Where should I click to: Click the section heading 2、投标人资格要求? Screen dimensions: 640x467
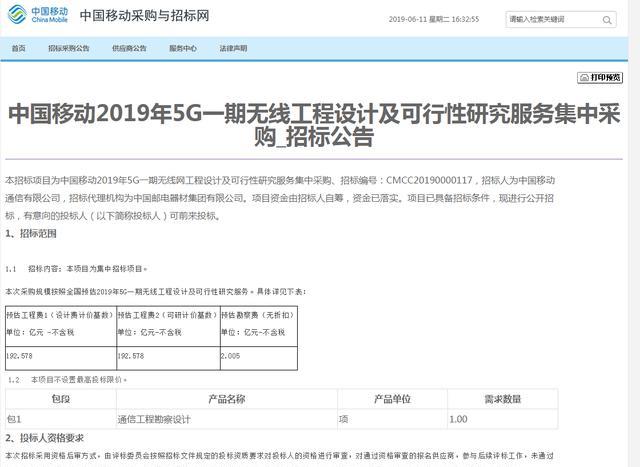tap(44, 438)
